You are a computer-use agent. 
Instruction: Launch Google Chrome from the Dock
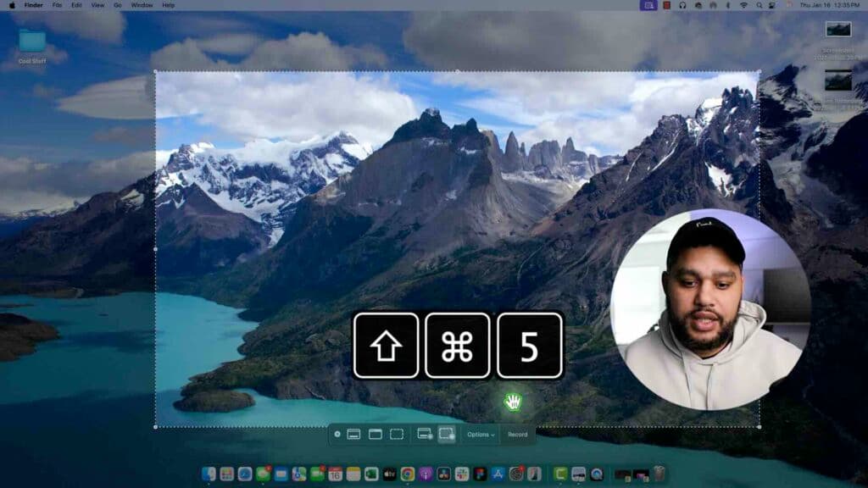pos(408,474)
